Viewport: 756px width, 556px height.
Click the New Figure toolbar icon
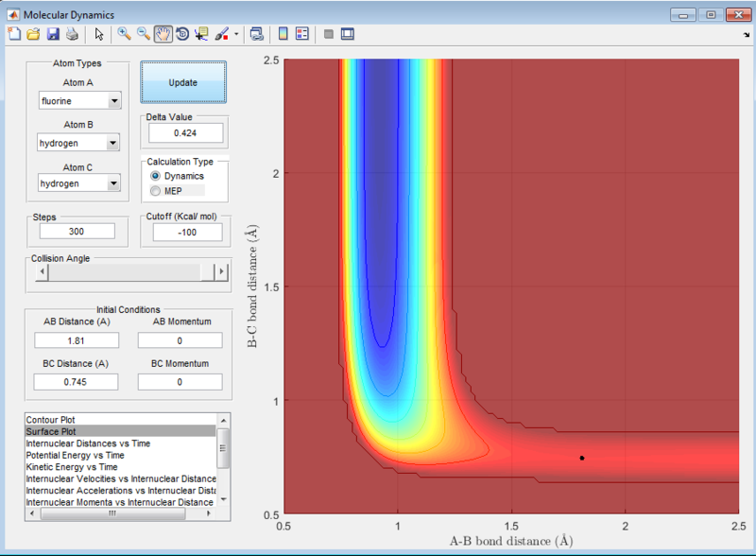(x=13, y=34)
